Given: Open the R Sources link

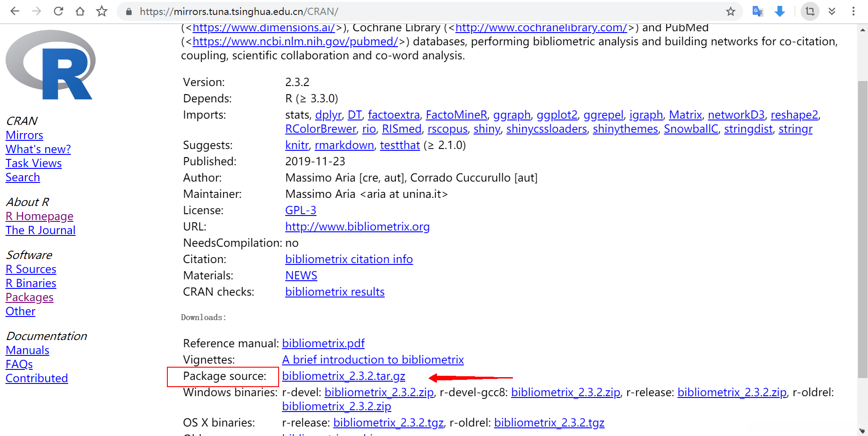Looking at the screenshot, I should (x=31, y=269).
